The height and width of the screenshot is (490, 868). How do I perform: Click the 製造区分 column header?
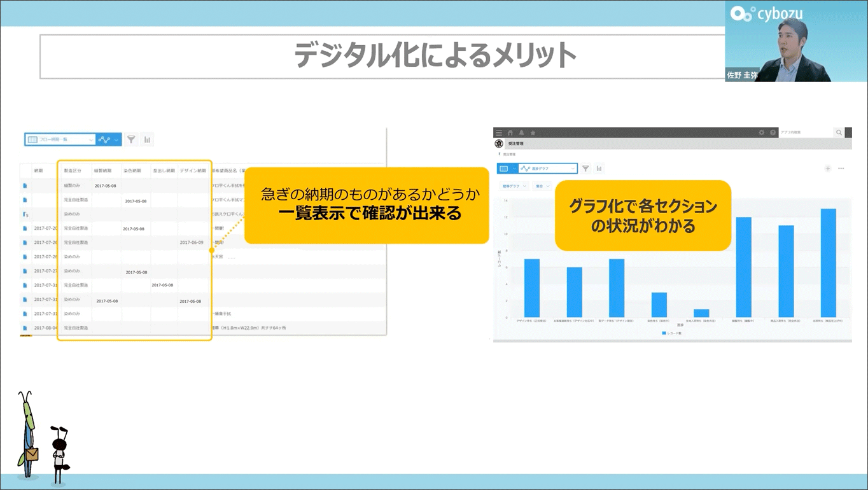click(73, 171)
